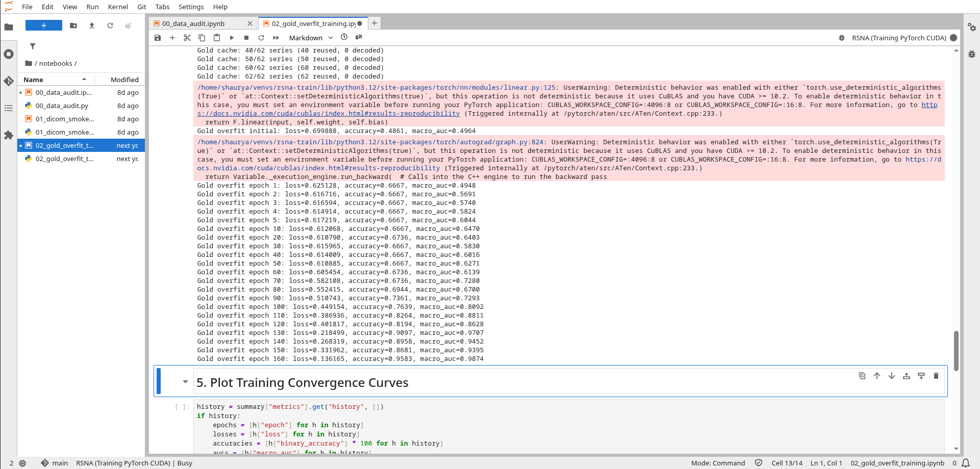This screenshot has width=980, height=469.
Task: Switch kernel via RSNA (Training PyTorch CUDA)
Action: pos(899,38)
